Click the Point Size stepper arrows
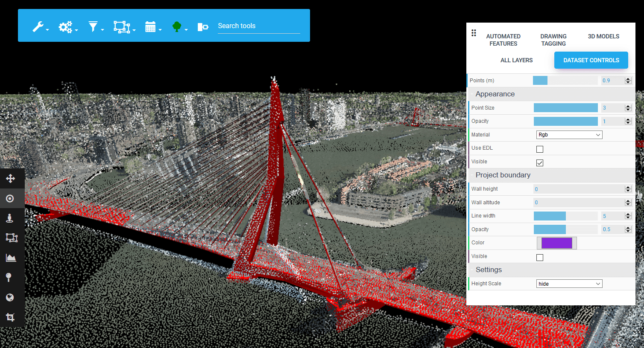 point(628,108)
